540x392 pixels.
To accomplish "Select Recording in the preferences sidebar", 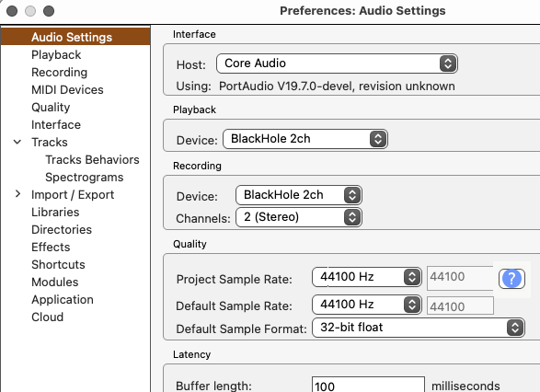I will point(59,73).
